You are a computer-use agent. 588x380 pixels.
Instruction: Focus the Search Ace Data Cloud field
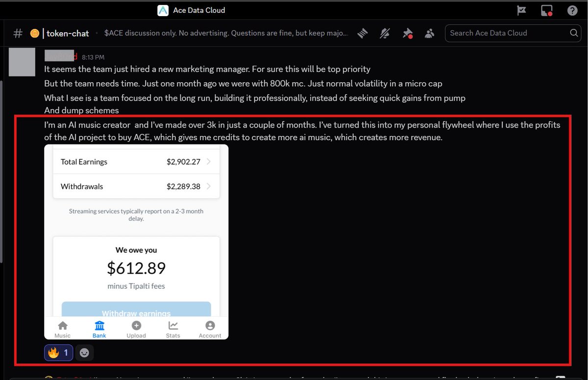(x=513, y=33)
